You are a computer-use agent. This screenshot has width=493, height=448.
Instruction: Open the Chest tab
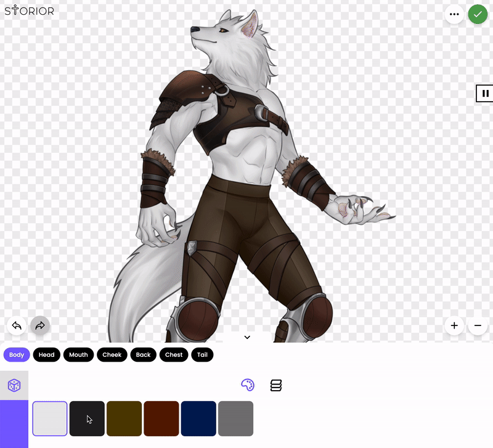click(x=174, y=354)
